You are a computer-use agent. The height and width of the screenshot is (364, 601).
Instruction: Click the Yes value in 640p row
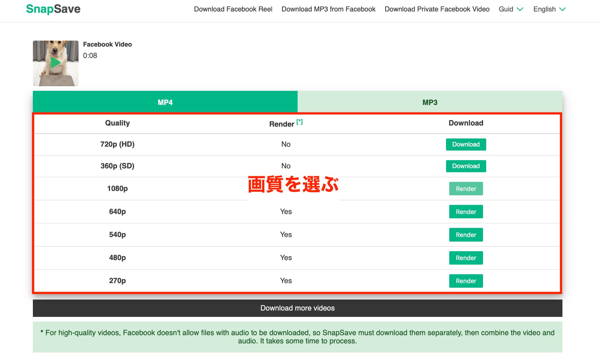point(286,211)
